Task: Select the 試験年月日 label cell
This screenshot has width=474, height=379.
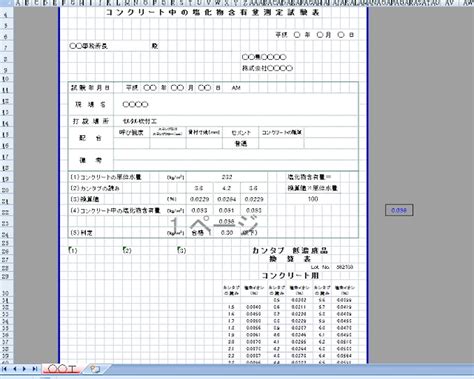Action: pos(90,88)
